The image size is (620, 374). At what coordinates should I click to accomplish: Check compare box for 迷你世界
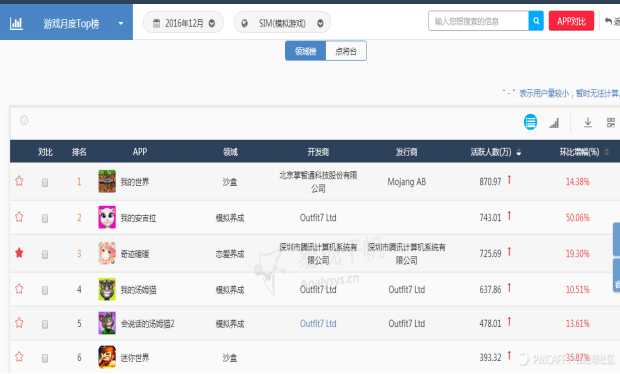pos(45,358)
